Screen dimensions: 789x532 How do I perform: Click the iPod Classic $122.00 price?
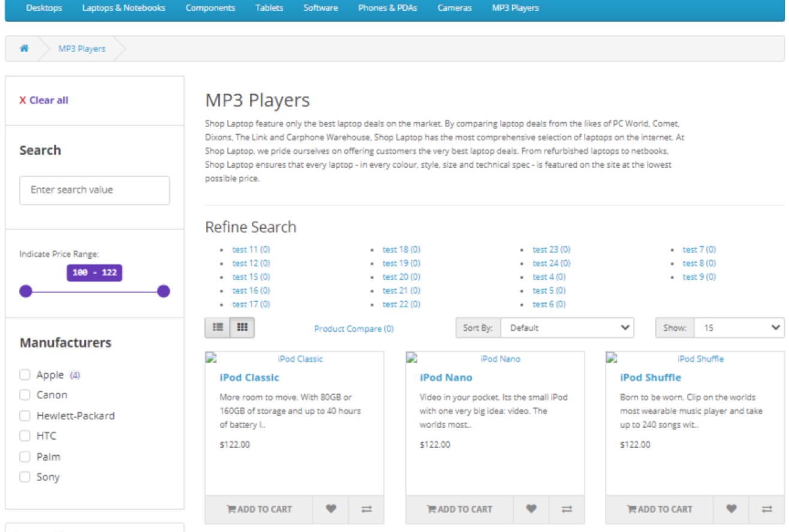pos(235,445)
